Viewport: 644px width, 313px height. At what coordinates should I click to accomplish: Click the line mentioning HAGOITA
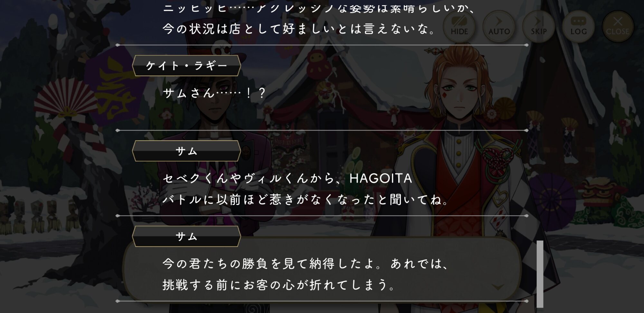(287, 178)
